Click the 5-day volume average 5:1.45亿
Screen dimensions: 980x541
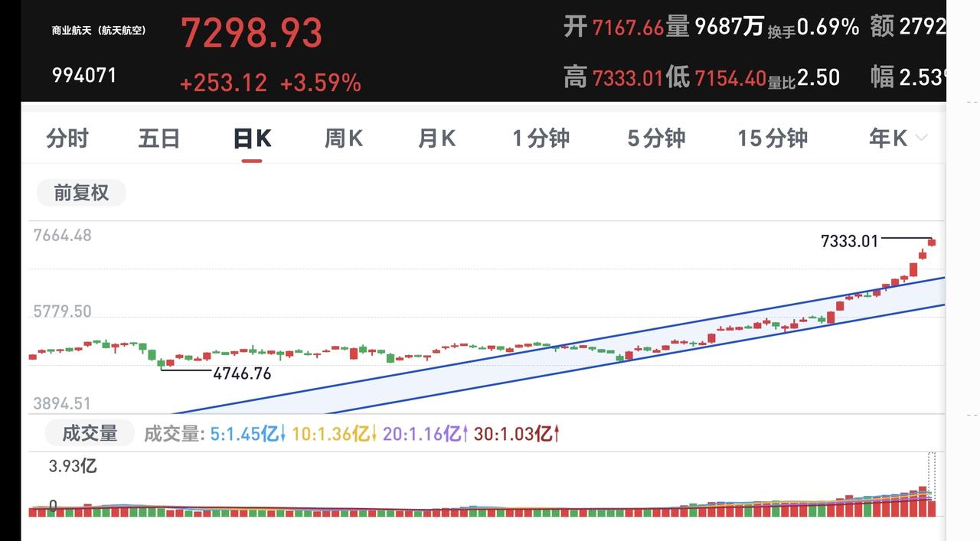(247, 435)
